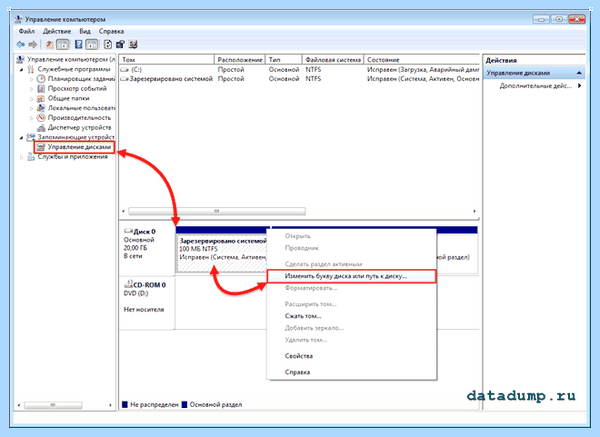
Task: Click the last toolbar icon with a checkmark
Action: (133, 45)
